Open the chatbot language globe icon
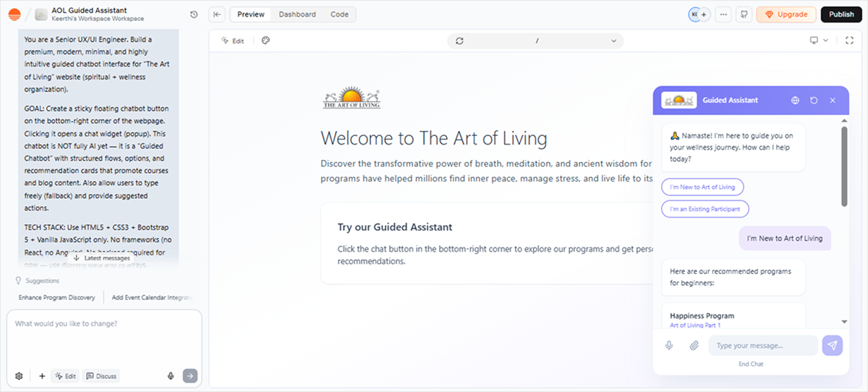 (x=795, y=101)
